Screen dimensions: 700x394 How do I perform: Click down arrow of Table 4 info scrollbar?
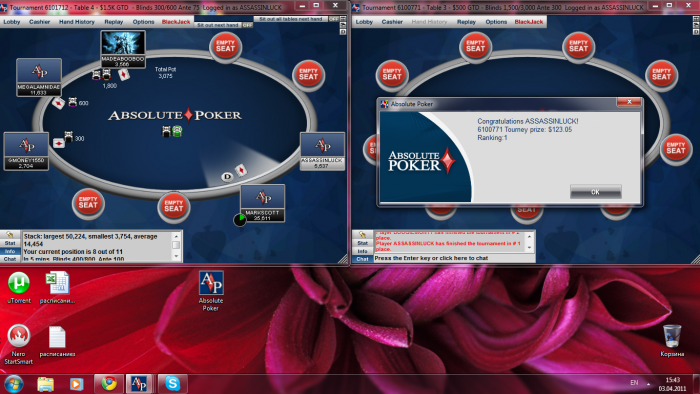tap(176, 257)
